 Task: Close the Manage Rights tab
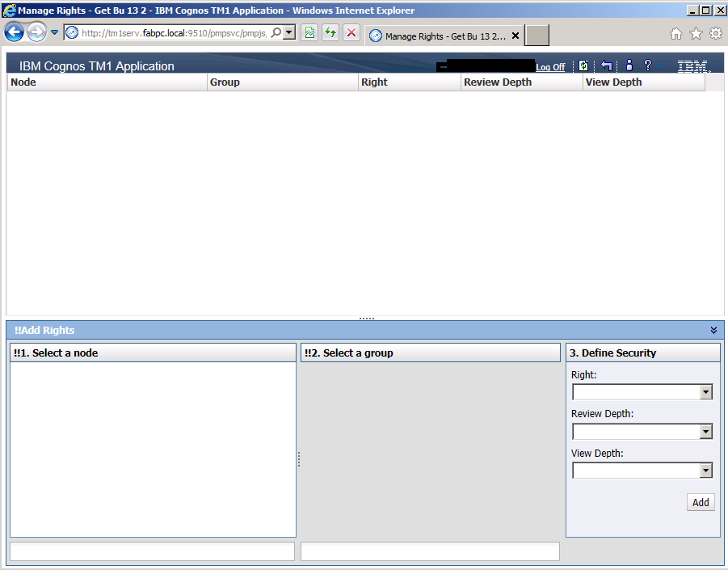515,36
